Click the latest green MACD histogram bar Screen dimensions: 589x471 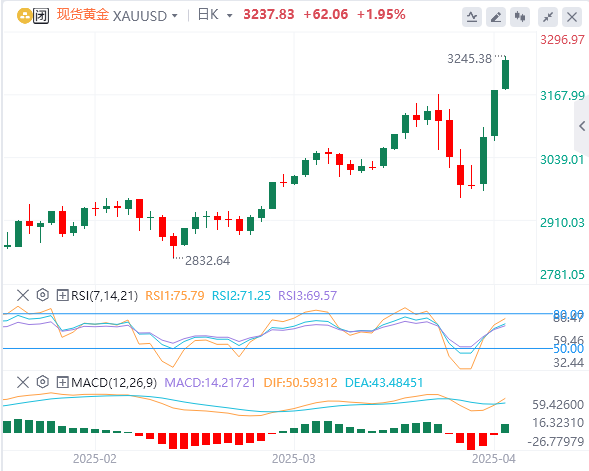coord(505,429)
